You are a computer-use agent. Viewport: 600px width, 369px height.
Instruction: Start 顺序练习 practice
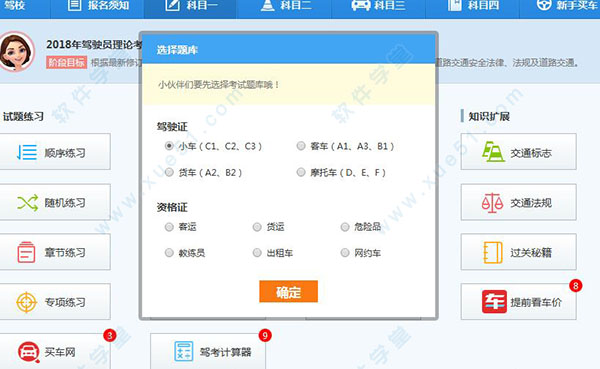point(54,152)
